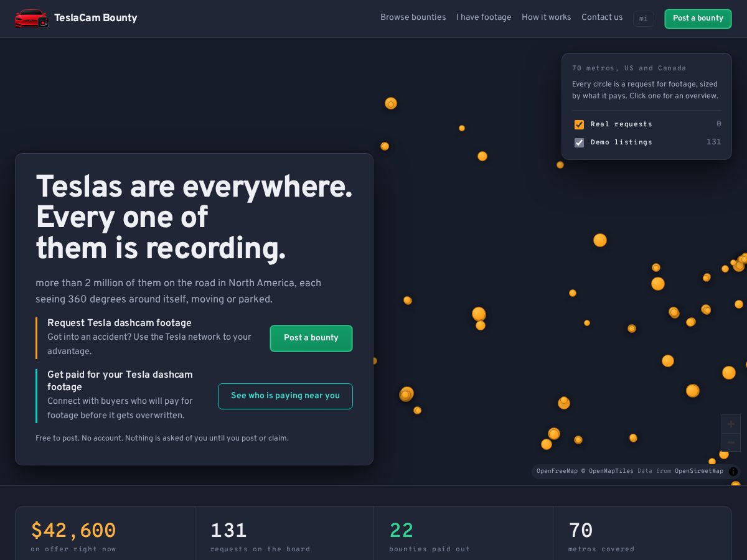Zoom out the map with minus
Viewport: 747px width, 560px height.
point(731,442)
